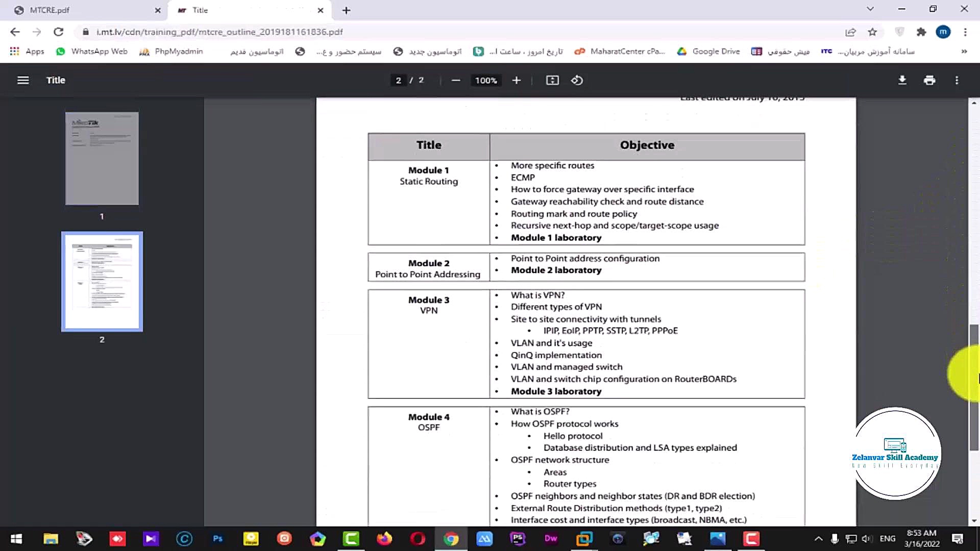Image resolution: width=980 pixels, height=551 pixels.
Task: Click the 100% zoom level field
Action: pyautogui.click(x=486, y=80)
